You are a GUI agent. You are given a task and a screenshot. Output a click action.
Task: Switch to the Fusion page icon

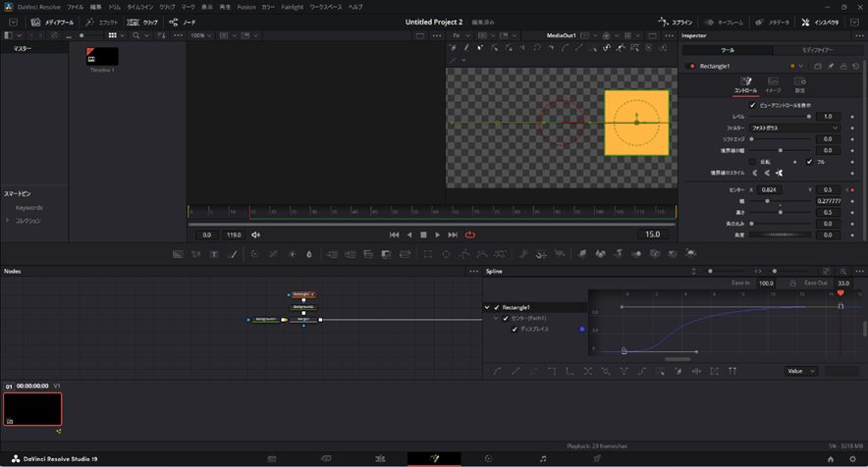click(433, 458)
